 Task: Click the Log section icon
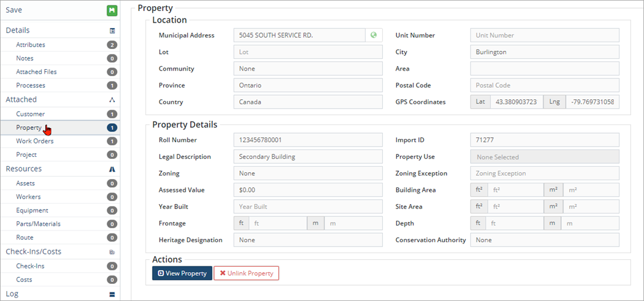click(x=112, y=294)
